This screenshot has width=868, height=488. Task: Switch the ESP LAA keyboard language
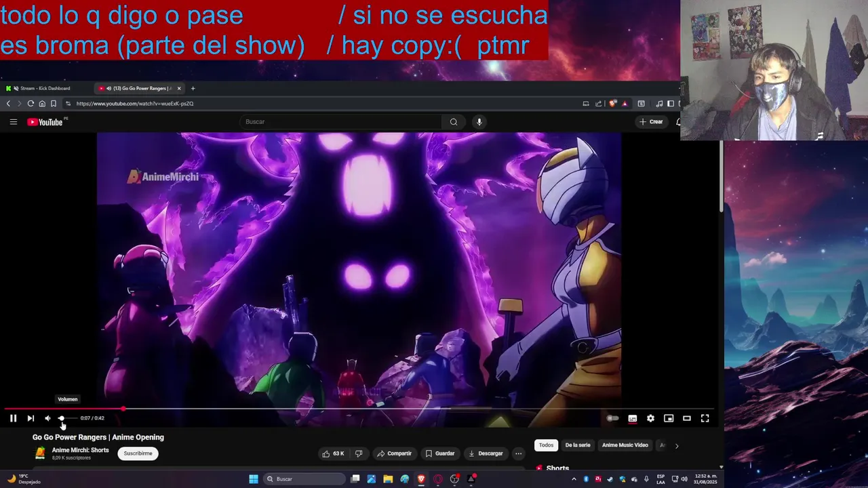click(x=660, y=479)
